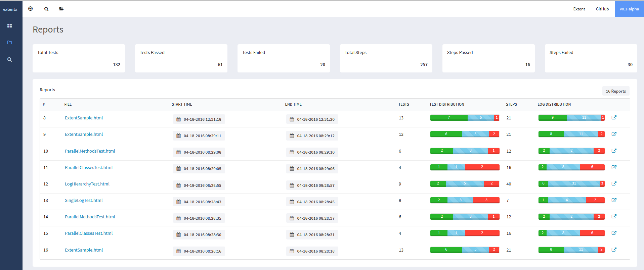Click the magnifier icon in top toolbar
Viewport: 644px width, 270px height.
pos(46,9)
